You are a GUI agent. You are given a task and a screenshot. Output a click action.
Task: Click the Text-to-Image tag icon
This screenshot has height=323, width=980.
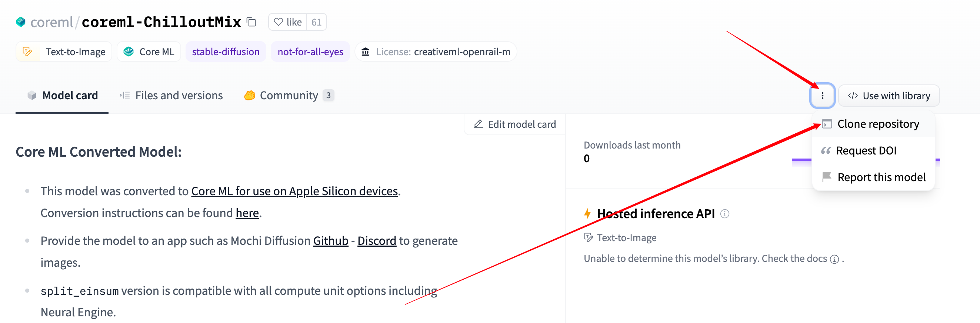(27, 52)
